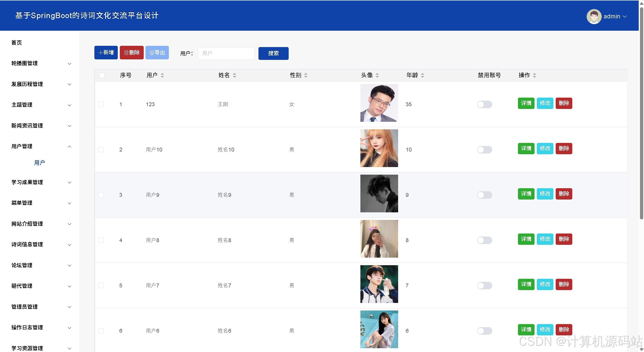Expand 学习成果管理 chevron
644x352 pixels.
click(x=69, y=182)
